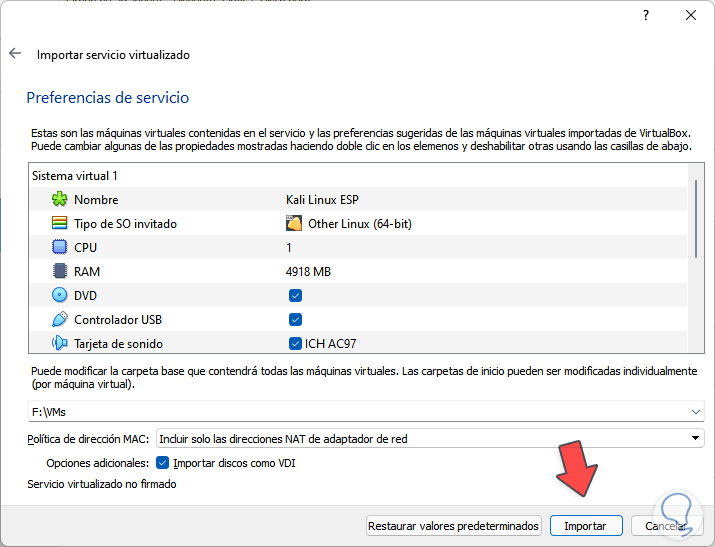Click the RAM memory icon
This screenshot has width=715, height=547.
(59, 271)
